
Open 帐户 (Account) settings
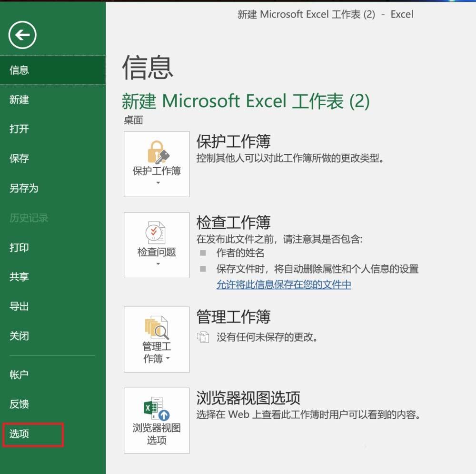pos(19,374)
